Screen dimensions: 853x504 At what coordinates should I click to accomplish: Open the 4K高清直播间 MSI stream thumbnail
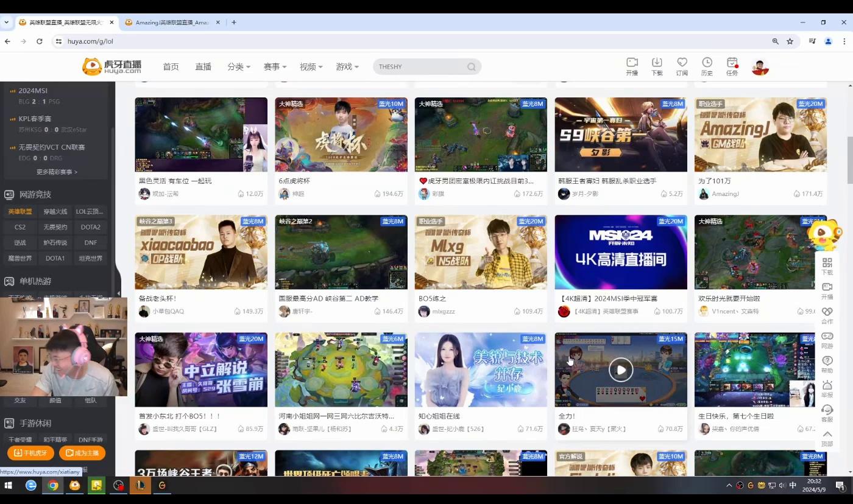point(620,252)
